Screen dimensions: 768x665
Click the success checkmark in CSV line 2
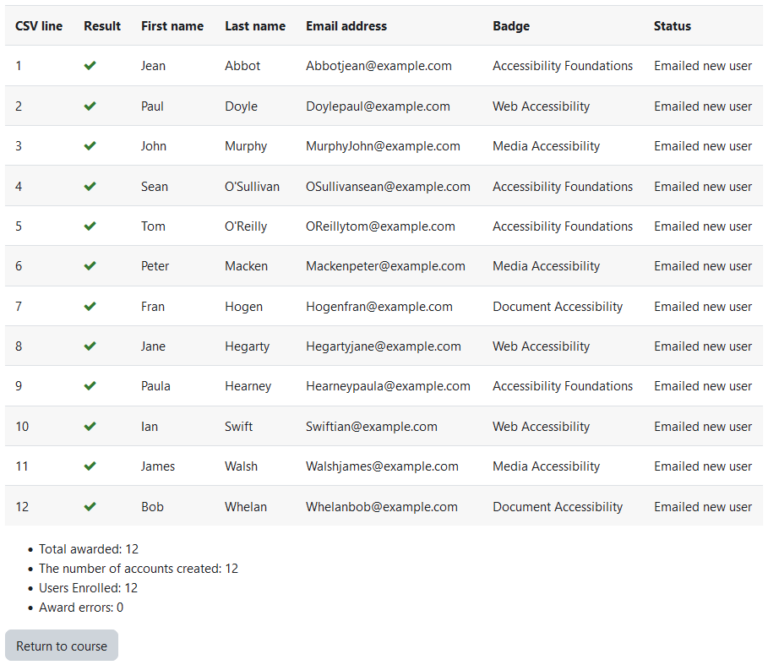pos(90,106)
